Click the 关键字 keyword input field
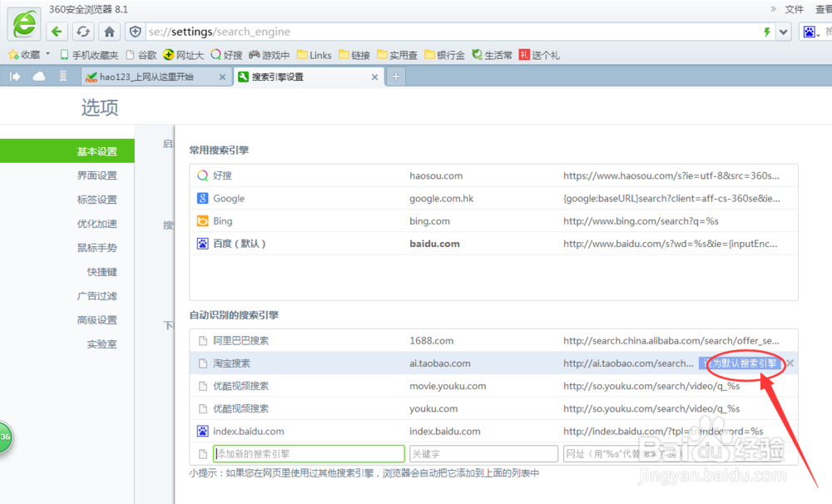Viewport: 832px width, 504px height. tap(483, 454)
